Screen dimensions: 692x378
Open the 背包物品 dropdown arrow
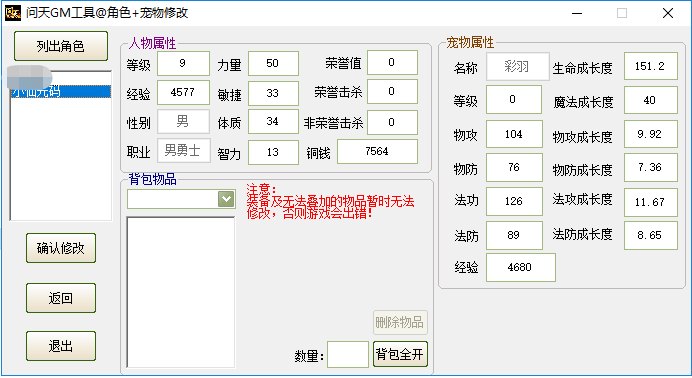click(x=226, y=199)
